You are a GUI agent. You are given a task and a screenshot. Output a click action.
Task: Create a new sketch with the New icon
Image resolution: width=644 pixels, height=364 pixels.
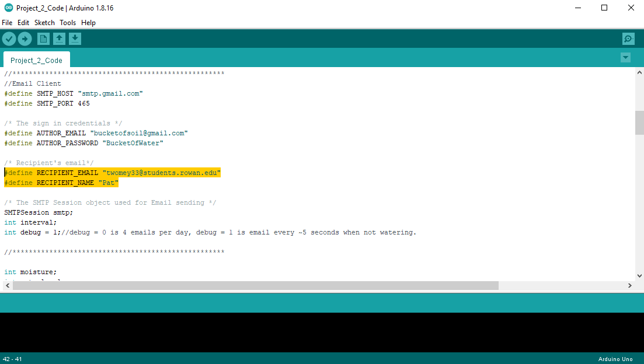[x=43, y=38]
